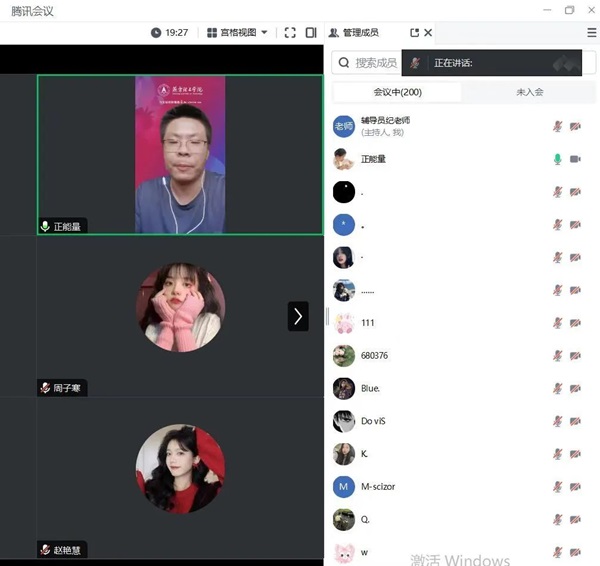Click the fullscreen icon in the top toolbar
The image size is (600, 566).
(x=290, y=33)
